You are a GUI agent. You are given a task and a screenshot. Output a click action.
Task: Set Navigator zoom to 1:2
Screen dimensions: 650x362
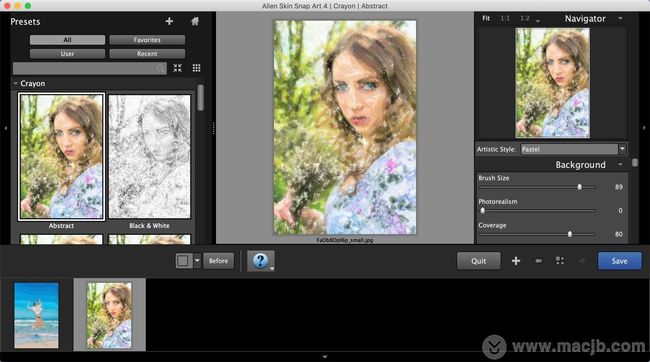(525, 18)
